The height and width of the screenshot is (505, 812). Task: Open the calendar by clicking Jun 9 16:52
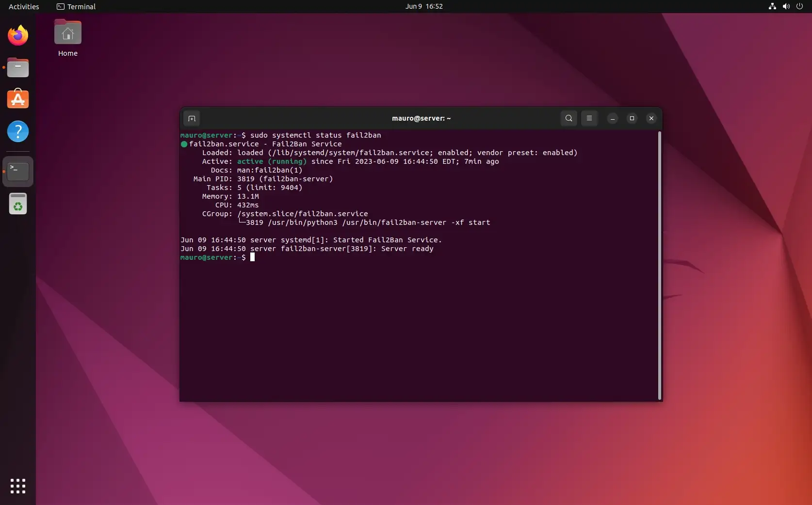[423, 6]
